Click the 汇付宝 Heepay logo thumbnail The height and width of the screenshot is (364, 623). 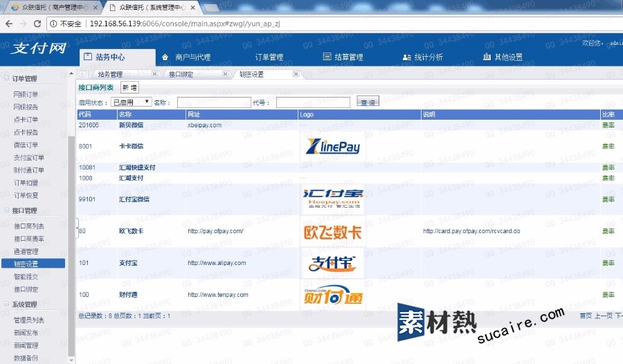(333, 199)
